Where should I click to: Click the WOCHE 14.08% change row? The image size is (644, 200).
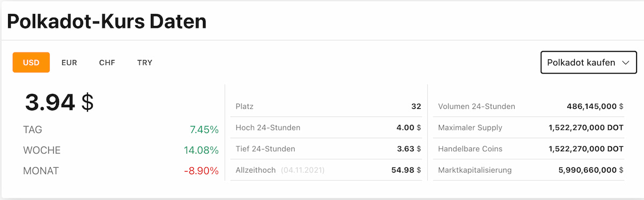pos(121,150)
